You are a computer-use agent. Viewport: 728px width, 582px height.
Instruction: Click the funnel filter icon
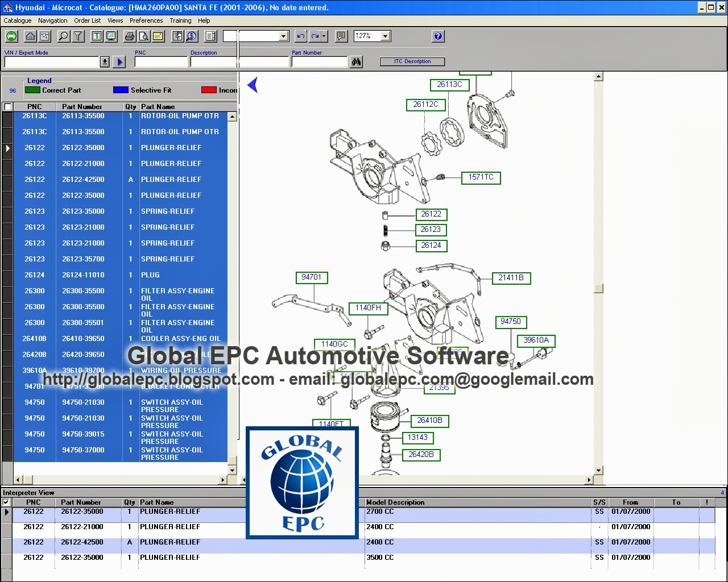click(x=78, y=36)
